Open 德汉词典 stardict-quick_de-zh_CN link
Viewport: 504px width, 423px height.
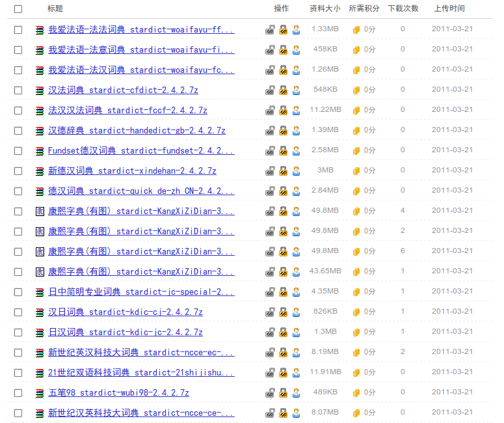(x=141, y=191)
